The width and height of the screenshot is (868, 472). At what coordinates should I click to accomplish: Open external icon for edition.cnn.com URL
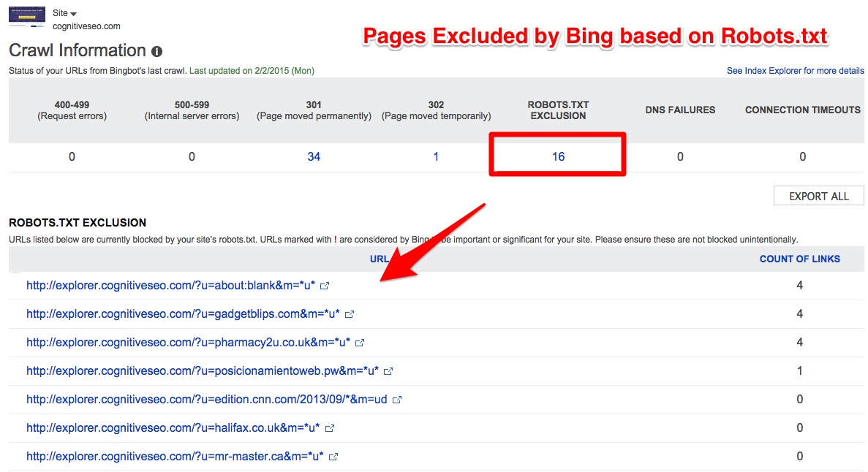click(x=397, y=400)
